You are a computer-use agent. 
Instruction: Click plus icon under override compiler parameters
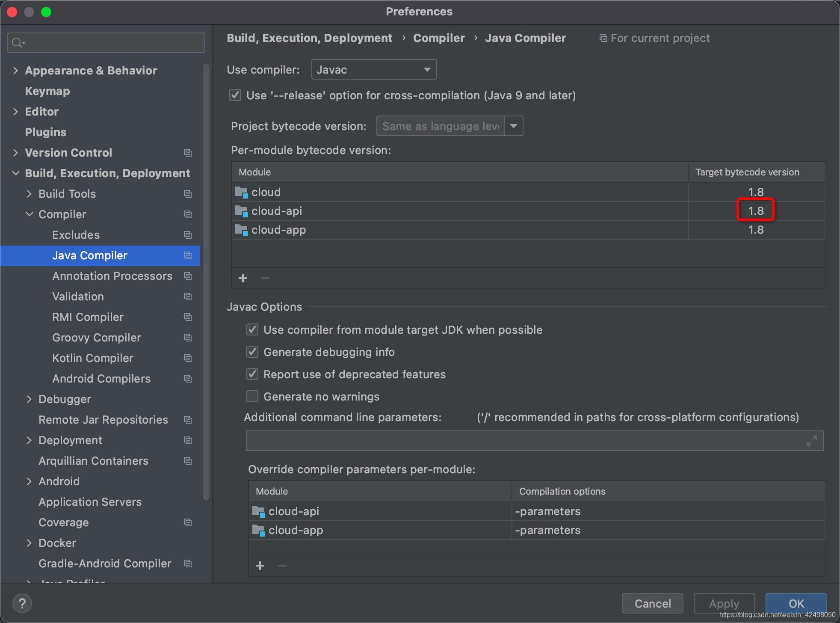[x=260, y=566]
